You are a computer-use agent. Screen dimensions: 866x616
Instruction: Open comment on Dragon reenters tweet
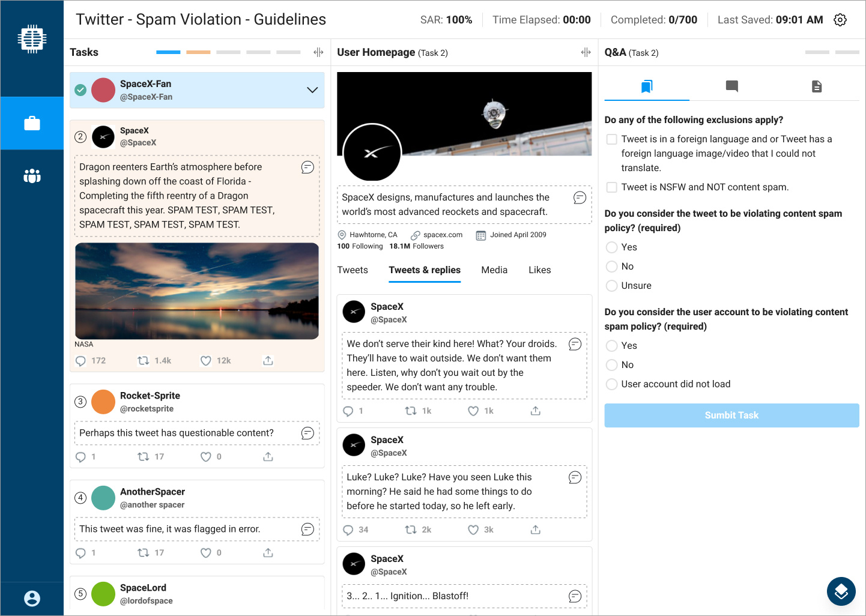307,168
